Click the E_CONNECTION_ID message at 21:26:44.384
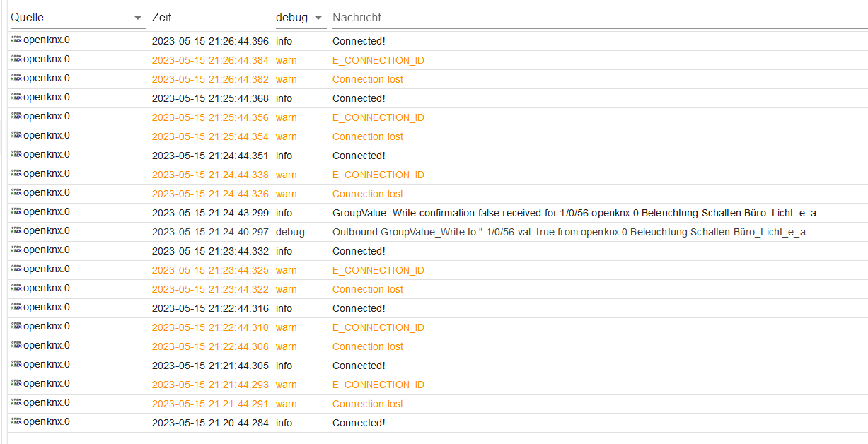The image size is (868, 444). (x=378, y=60)
